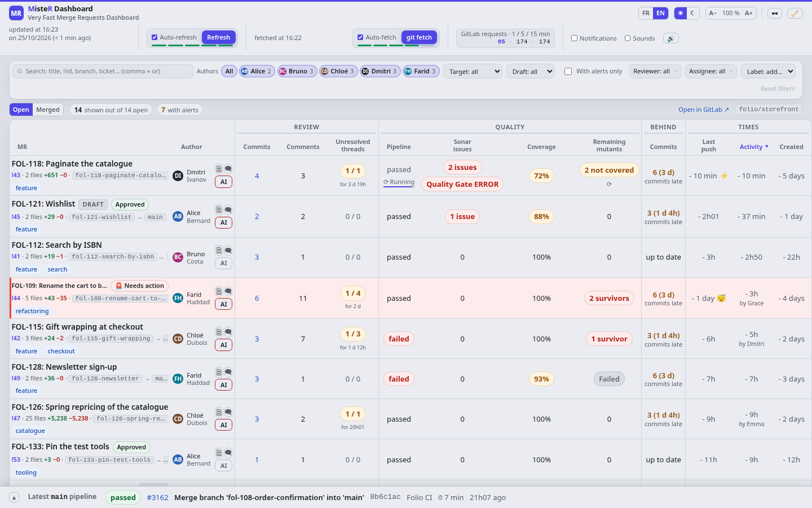This screenshot has height=508, width=812.
Task: Enable the Notifications checkbox
Action: coord(574,38)
